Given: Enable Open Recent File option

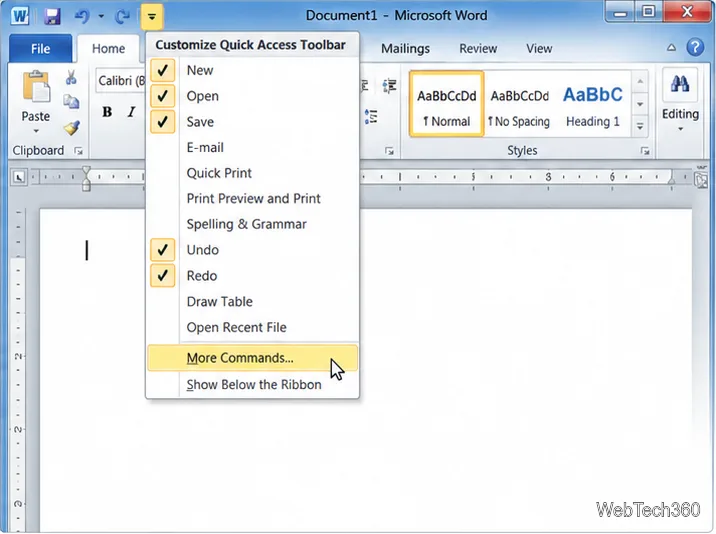Looking at the screenshot, I should click(x=252, y=327).
